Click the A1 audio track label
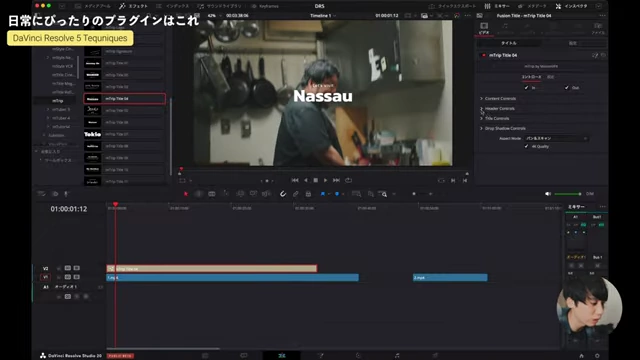Viewport: 640px width, 360px height. coord(46,287)
